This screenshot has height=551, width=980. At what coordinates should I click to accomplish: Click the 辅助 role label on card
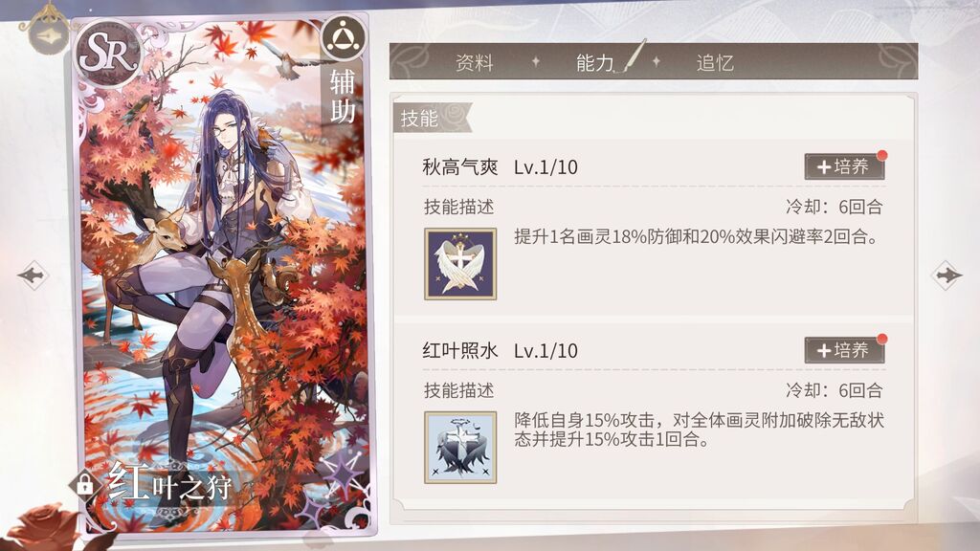343,97
